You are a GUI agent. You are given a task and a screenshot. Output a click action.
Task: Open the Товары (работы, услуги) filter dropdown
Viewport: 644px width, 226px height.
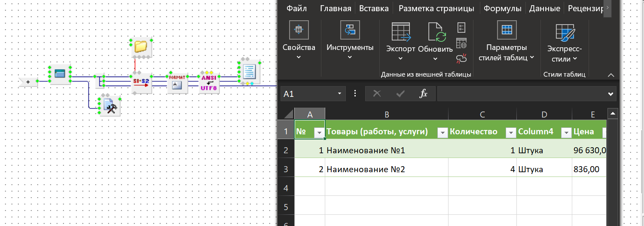442,133
